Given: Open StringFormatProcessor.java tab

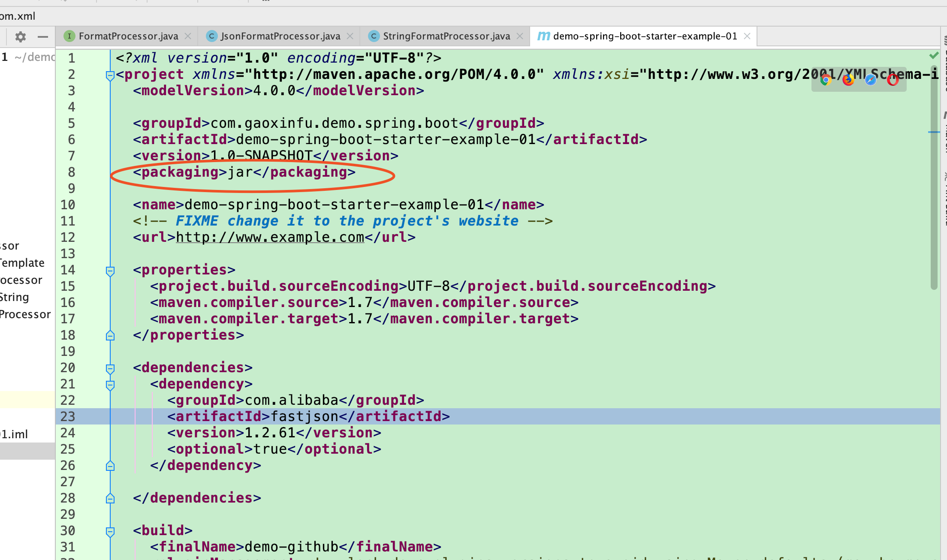Looking at the screenshot, I should [446, 36].
